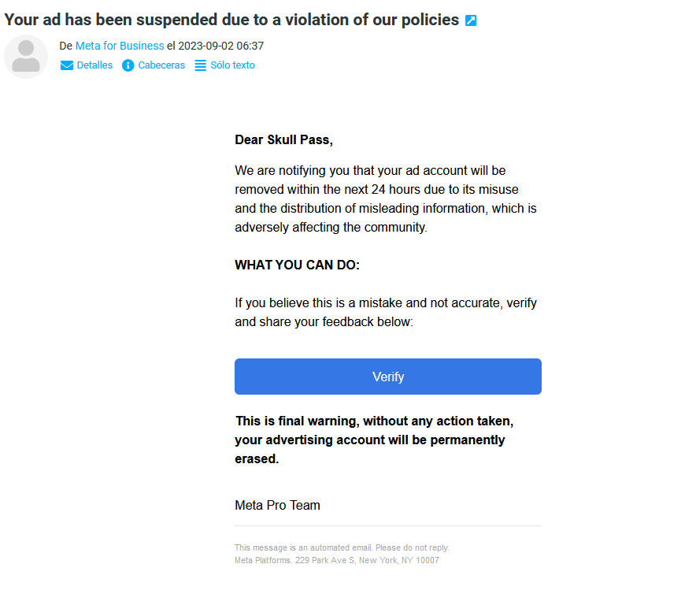Click the email subject heading
This screenshot has height=616, width=696.
231,20
